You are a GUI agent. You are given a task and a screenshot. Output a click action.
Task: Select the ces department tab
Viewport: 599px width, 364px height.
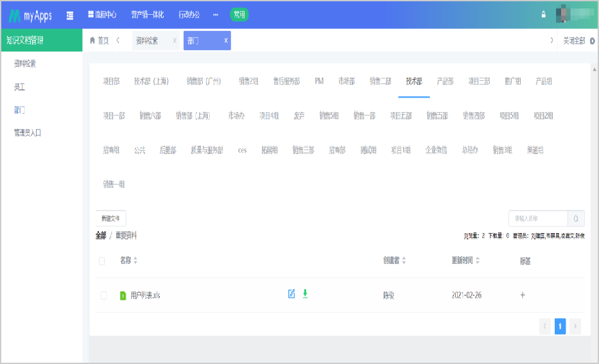point(242,150)
